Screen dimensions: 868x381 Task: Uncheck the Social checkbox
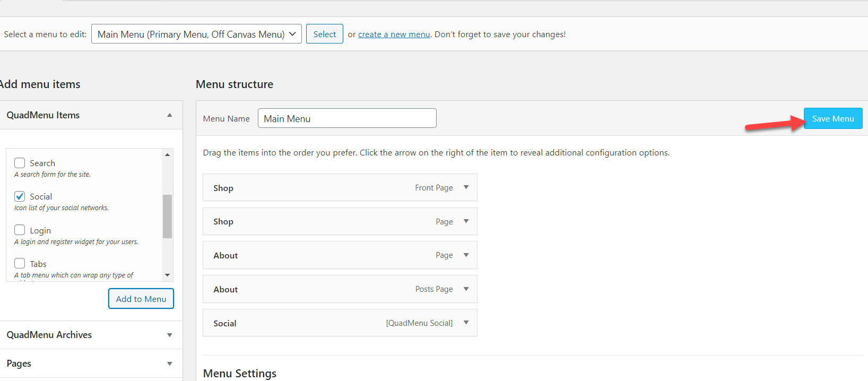click(x=20, y=196)
